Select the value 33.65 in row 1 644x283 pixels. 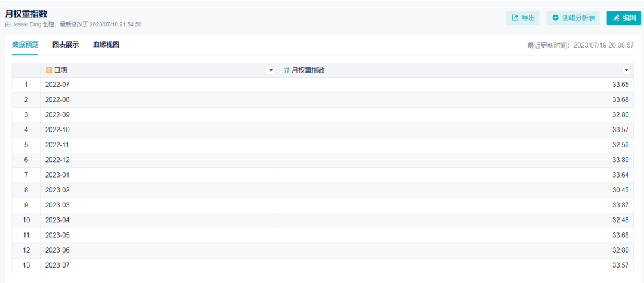[620, 85]
